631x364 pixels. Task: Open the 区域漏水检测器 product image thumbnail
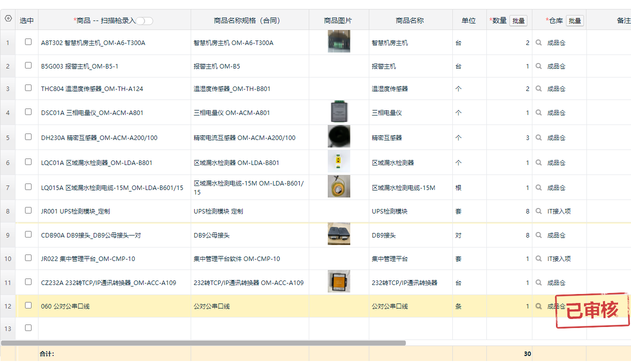[339, 161]
